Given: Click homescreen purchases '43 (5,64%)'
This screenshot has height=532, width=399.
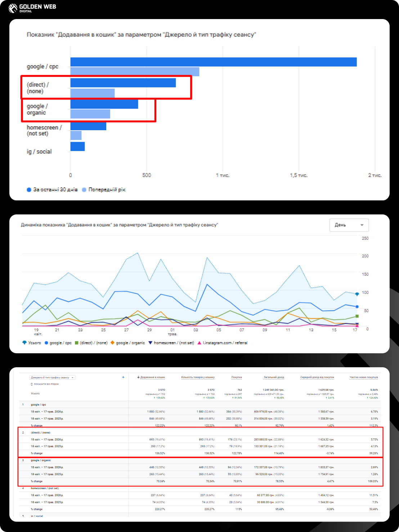Looking at the screenshot, I should tap(236, 495).
